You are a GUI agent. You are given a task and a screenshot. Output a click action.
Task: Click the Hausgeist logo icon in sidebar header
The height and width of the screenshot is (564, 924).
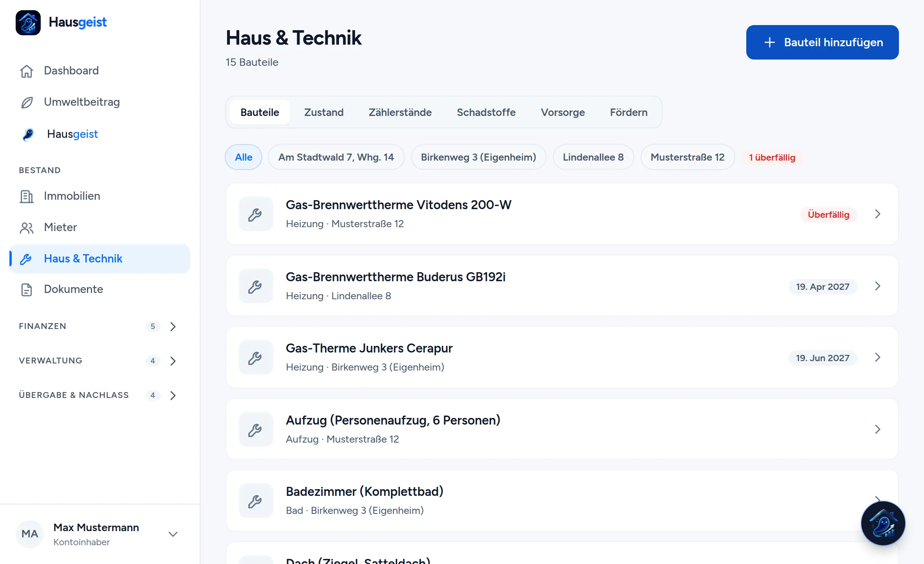(x=28, y=22)
